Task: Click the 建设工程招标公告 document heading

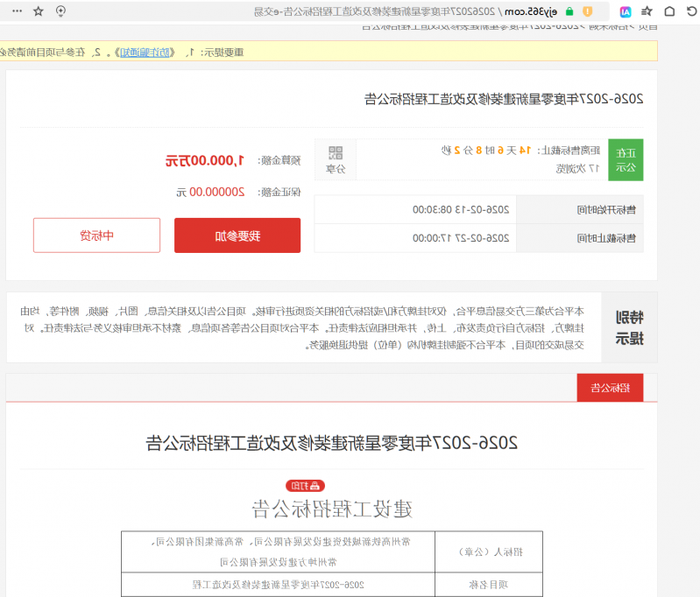Action: pyautogui.click(x=332, y=509)
